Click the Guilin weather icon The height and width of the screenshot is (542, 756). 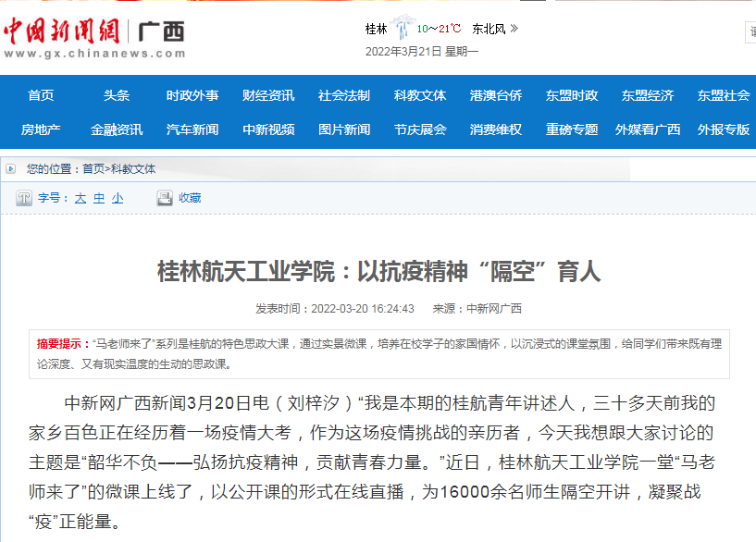(403, 27)
